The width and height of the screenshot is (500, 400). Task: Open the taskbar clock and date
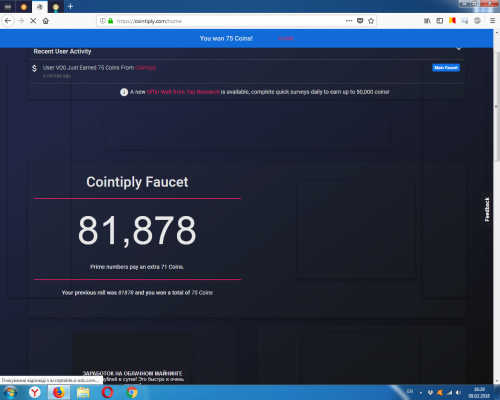pos(479,392)
